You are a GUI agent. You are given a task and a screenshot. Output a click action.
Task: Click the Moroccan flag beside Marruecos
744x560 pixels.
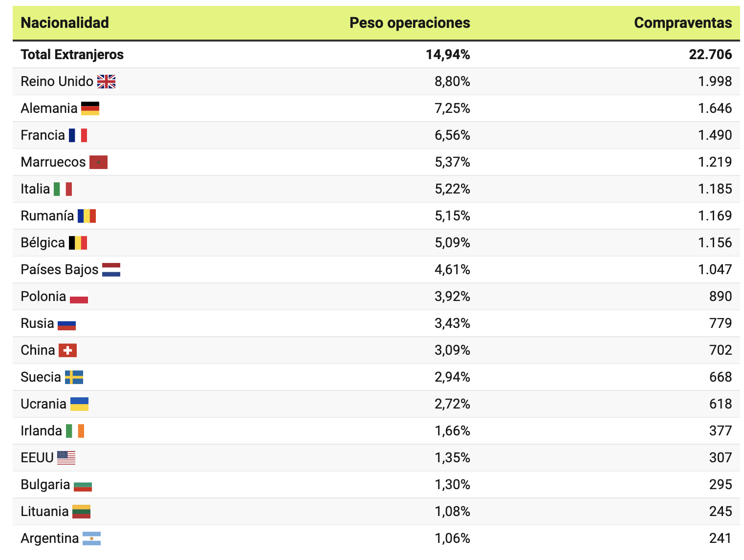tap(98, 162)
